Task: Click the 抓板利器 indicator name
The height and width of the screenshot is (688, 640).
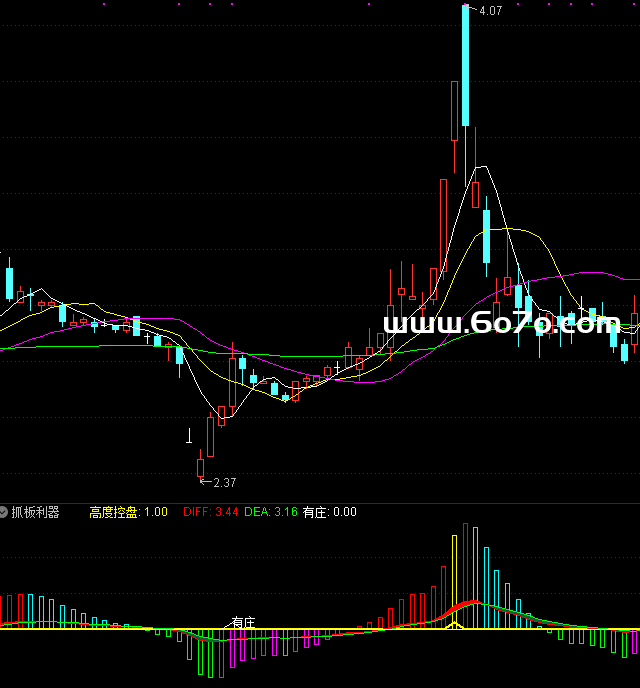Action: (x=36, y=512)
